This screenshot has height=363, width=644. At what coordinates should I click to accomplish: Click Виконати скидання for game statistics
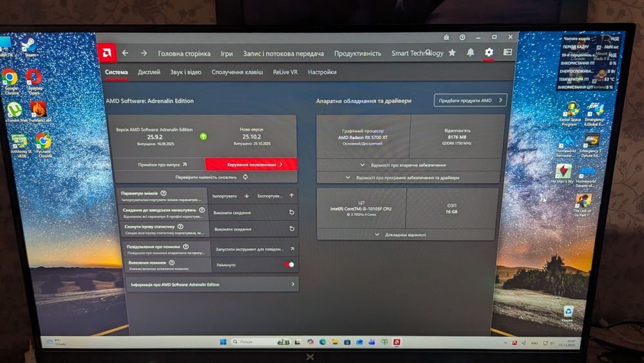[x=254, y=229]
